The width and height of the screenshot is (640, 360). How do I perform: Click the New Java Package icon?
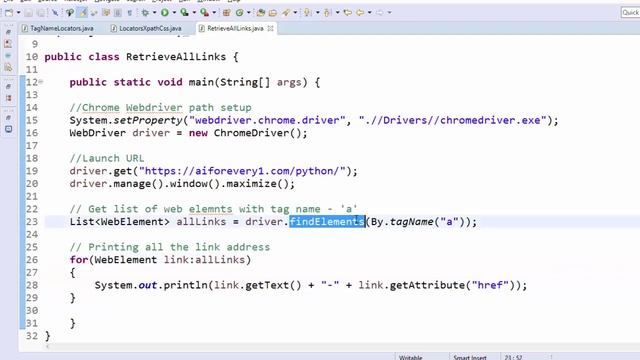tap(227, 13)
